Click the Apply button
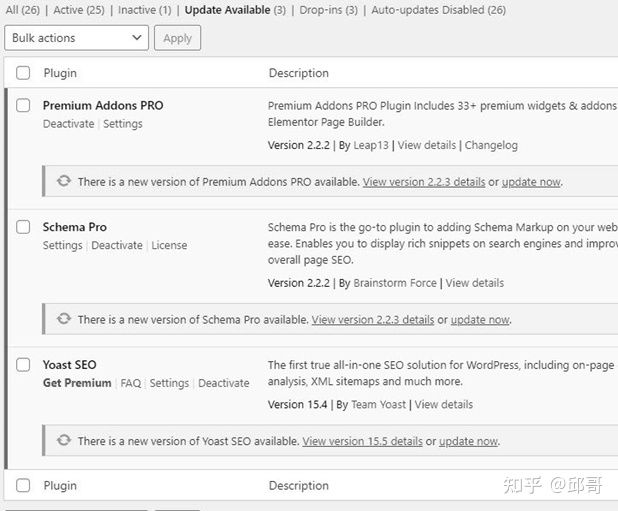The width and height of the screenshot is (618, 511). (177, 38)
